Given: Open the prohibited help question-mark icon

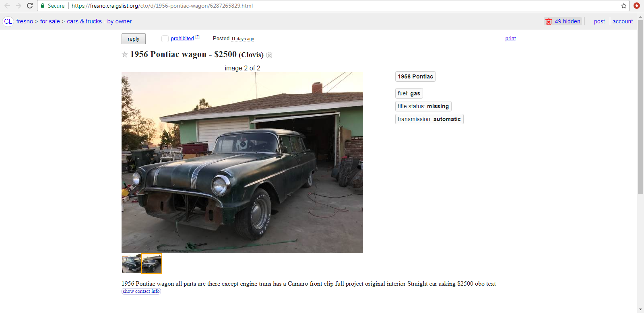Looking at the screenshot, I should click(x=197, y=37).
